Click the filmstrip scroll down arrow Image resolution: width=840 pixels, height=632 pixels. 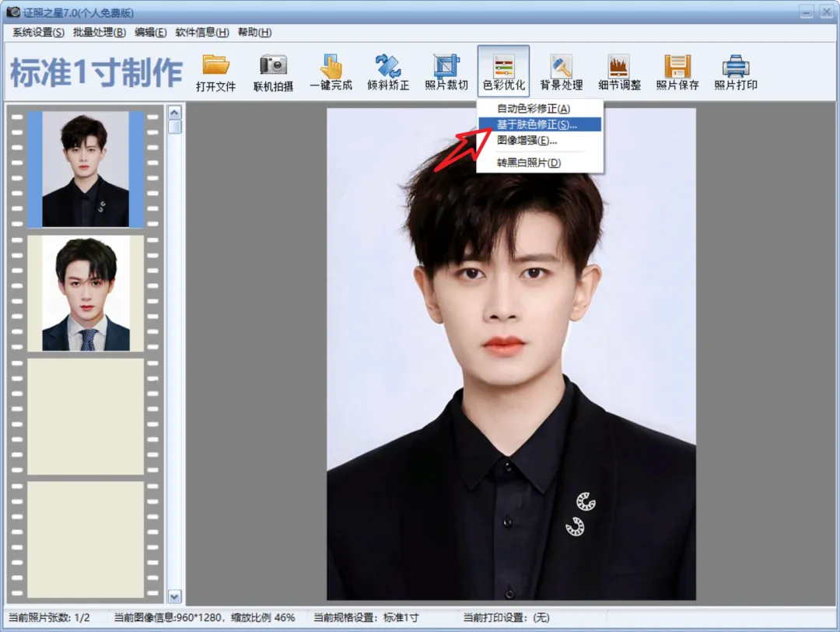(174, 596)
